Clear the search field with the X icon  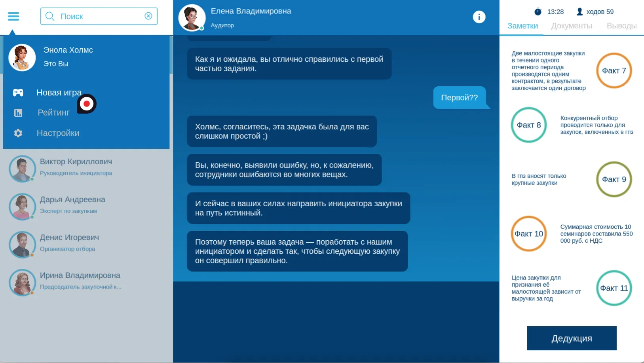[148, 16]
